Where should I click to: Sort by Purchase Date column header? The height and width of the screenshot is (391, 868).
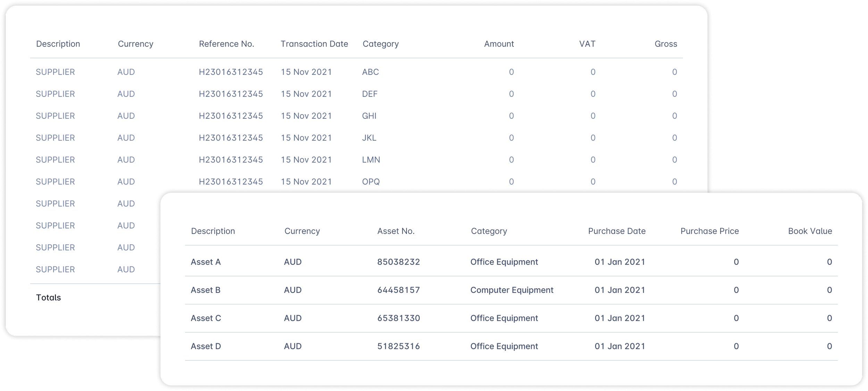click(616, 231)
